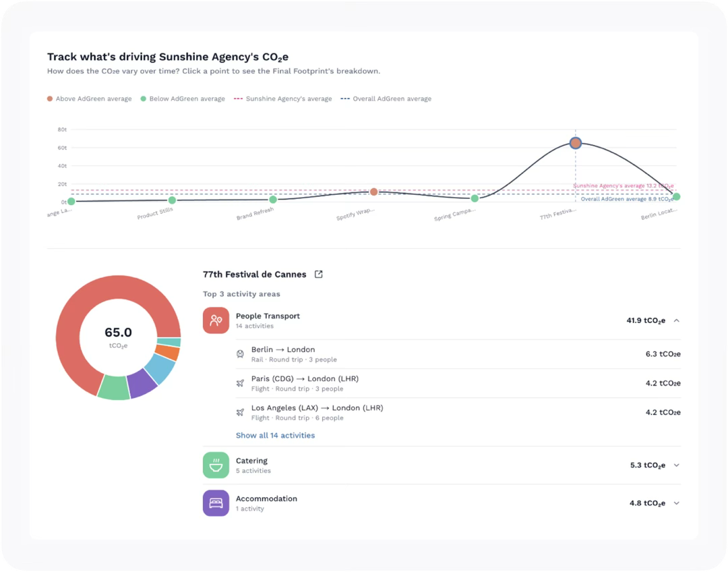Expand the Catering section chevron
This screenshot has width=728, height=572.
pyautogui.click(x=677, y=465)
